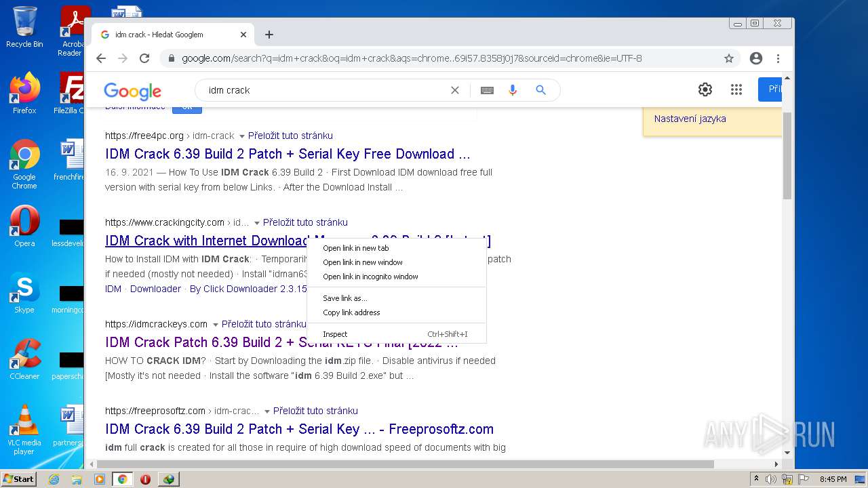The height and width of the screenshot is (488, 868).
Task: Expand dropdown next to crackingcity.com result
Action: [256, 223]
